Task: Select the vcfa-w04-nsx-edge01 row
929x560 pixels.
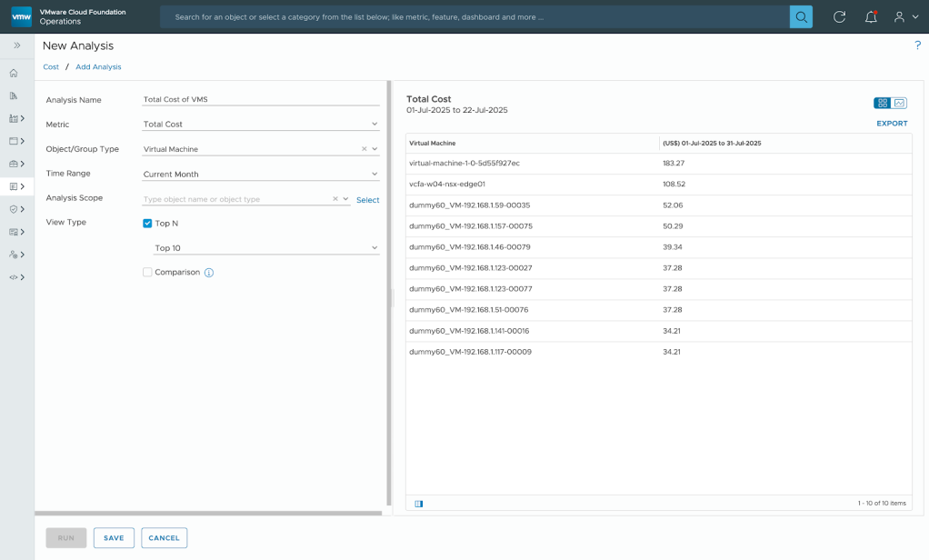Action: point(659,185)
